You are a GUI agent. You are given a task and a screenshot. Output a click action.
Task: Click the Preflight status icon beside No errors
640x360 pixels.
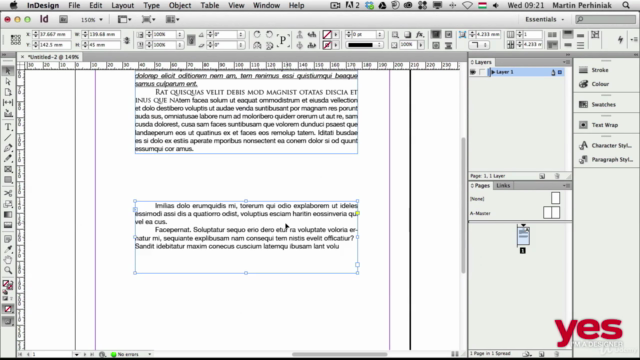[x=113, y=354]
